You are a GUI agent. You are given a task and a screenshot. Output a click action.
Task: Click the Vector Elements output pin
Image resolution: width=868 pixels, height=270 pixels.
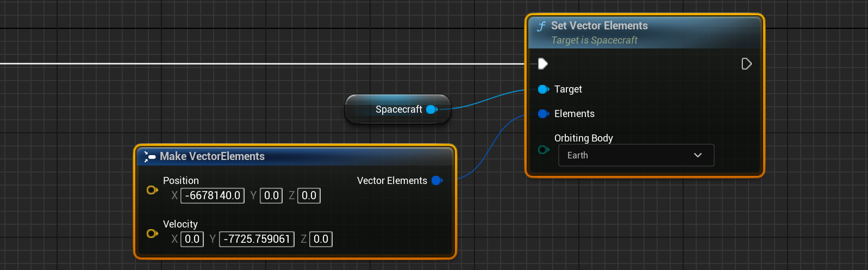(436, 181)
